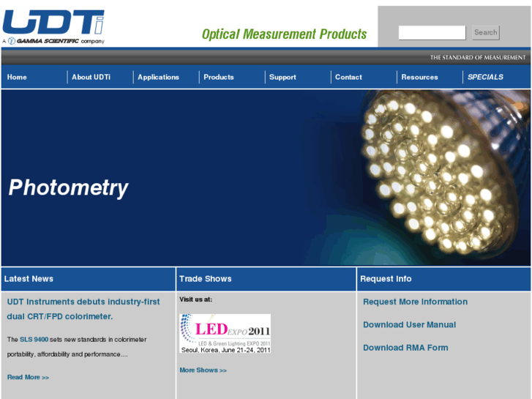Open the Support menu
This screenshot has width=532, height=399.
[282, 77]
